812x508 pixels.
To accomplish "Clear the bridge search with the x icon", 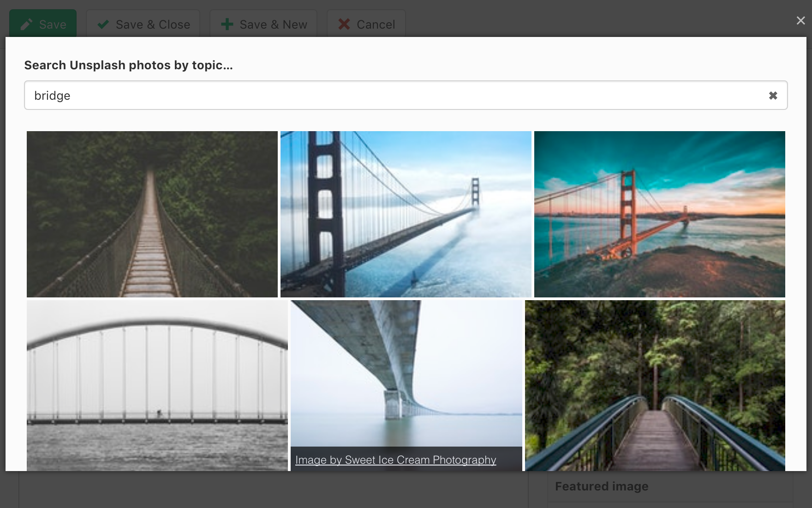I will coord(773,96).
